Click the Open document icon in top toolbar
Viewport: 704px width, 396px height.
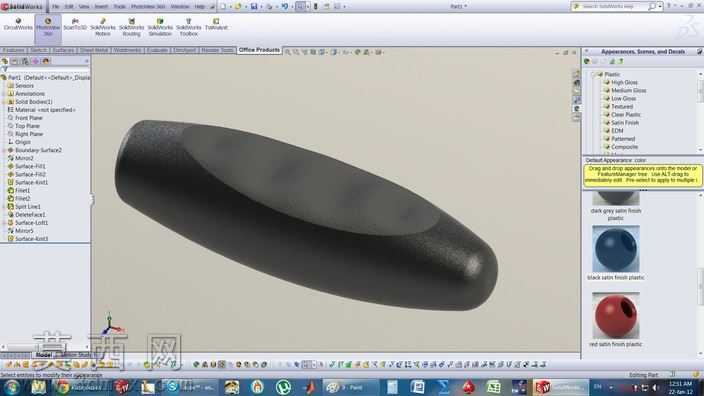tap(238, 6)
